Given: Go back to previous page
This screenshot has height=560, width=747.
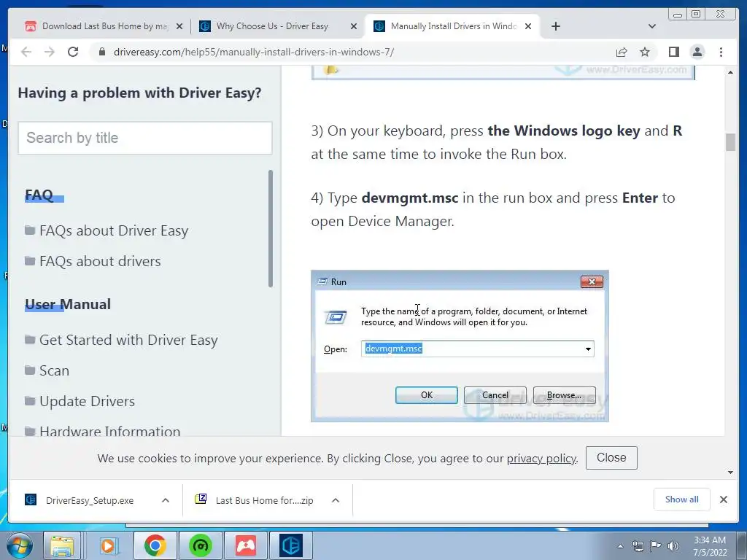Looking at the screenshot, I should click(x=26, y=52).
